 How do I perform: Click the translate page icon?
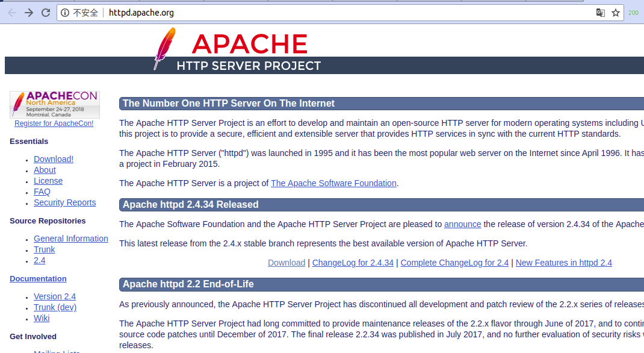tap(600, 13)
